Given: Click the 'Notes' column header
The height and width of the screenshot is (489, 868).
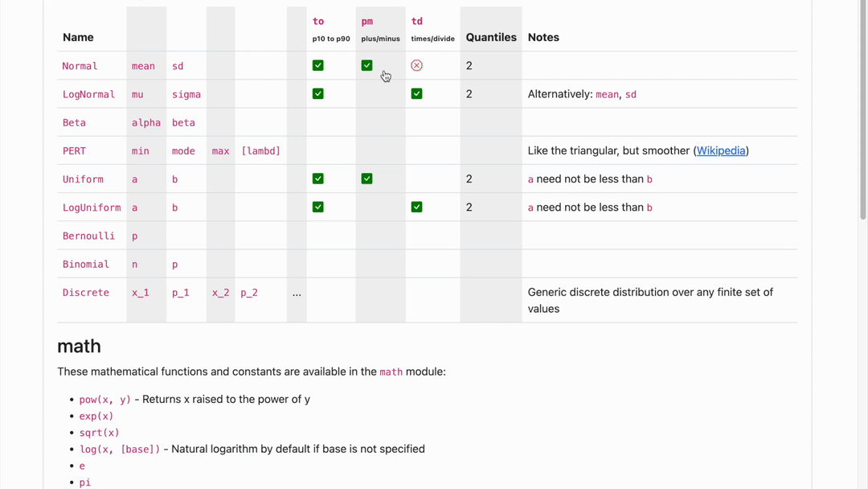Looking at the screenshot, I should click(x=543, y=37).
